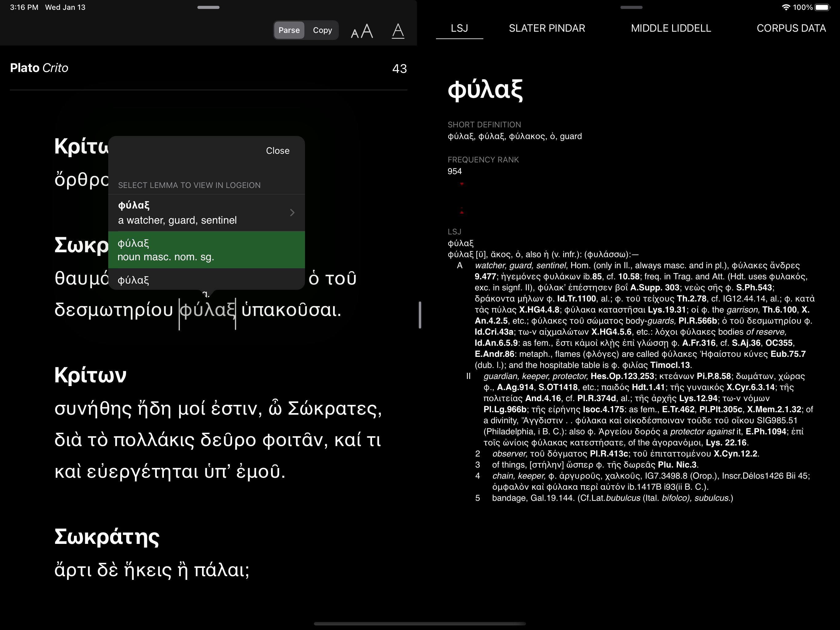Switch segmented control to Parse
This screenshot has height=630, width=840.
289,30
